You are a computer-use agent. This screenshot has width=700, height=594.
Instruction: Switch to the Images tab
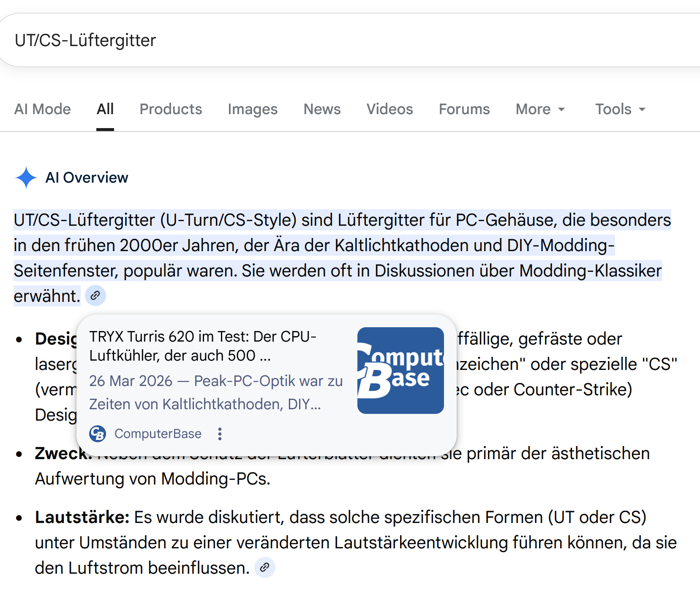tap(253, 109)
